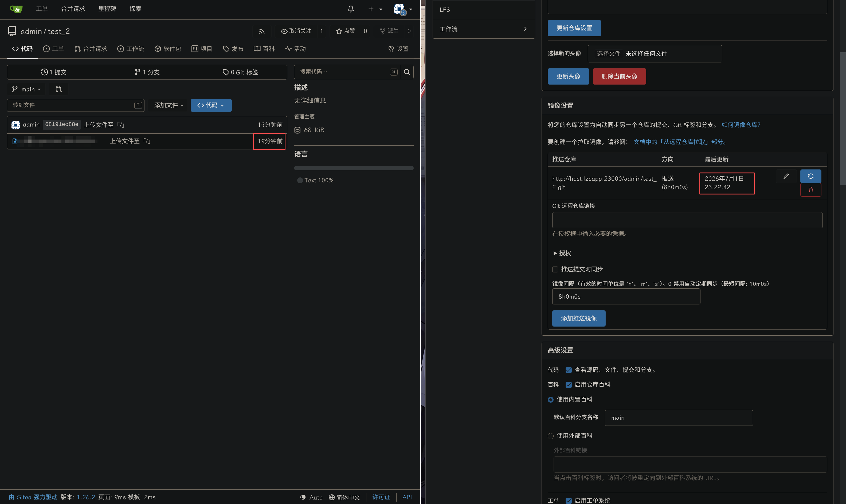Screen dimensions: 846x504
Task: Open the repo 工作流 tab
Action: coord(131,49)
